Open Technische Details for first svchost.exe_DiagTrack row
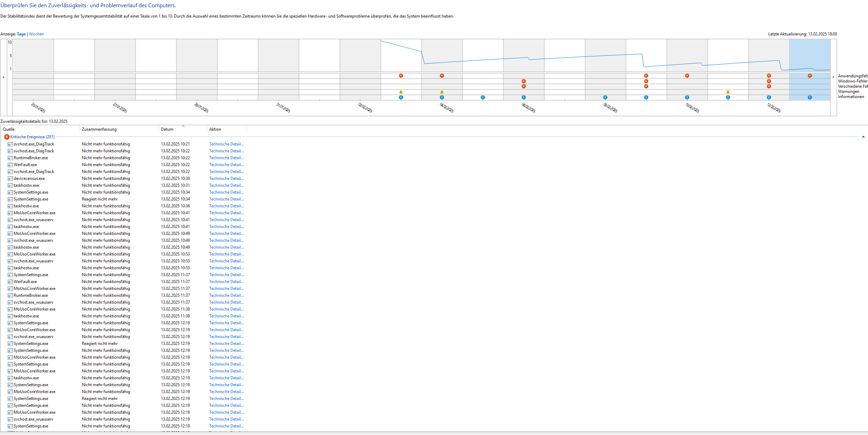 (226, 144)
